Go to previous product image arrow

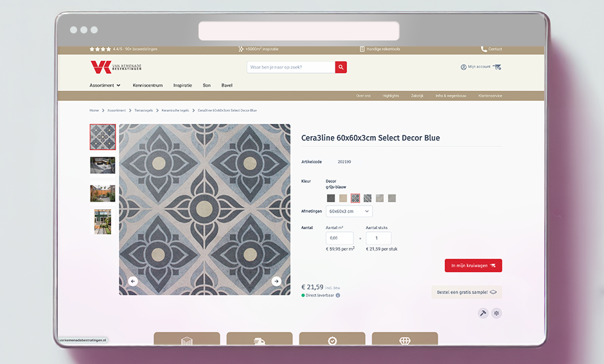point(133,281)
